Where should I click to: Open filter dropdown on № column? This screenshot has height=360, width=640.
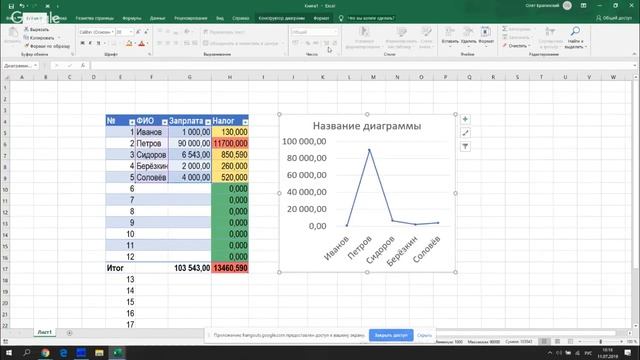(131, 122)
